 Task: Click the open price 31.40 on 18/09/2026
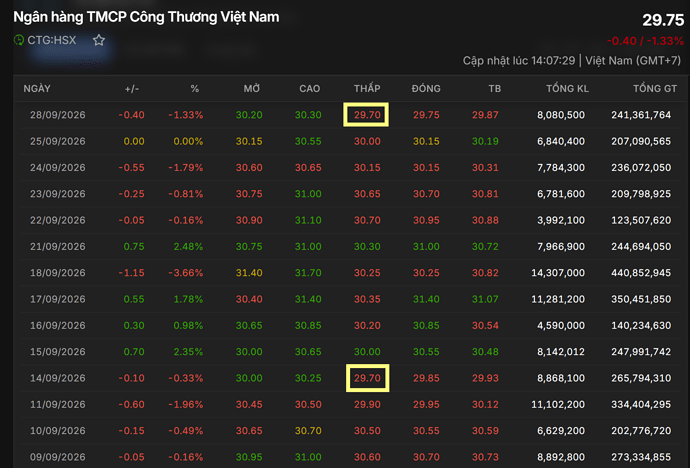249,273
